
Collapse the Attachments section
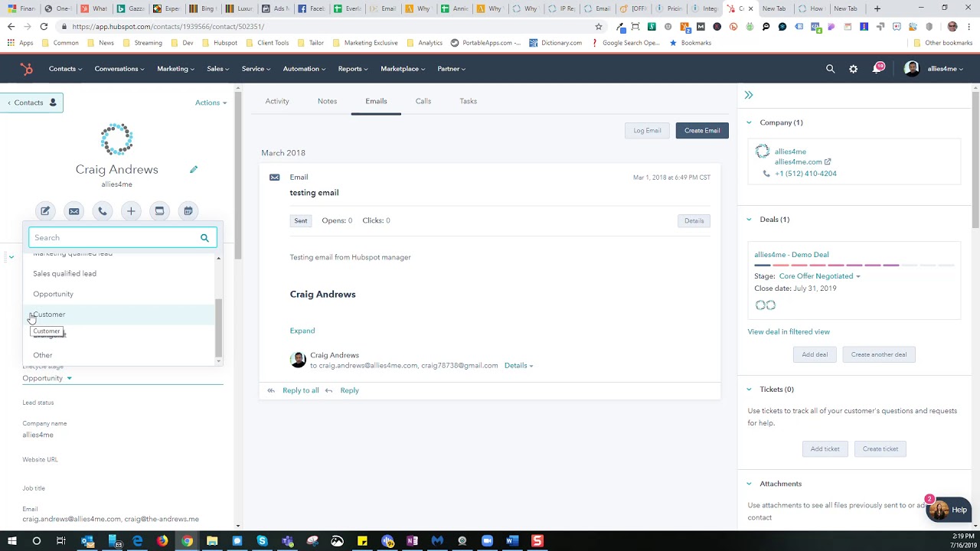pos(749,484)
